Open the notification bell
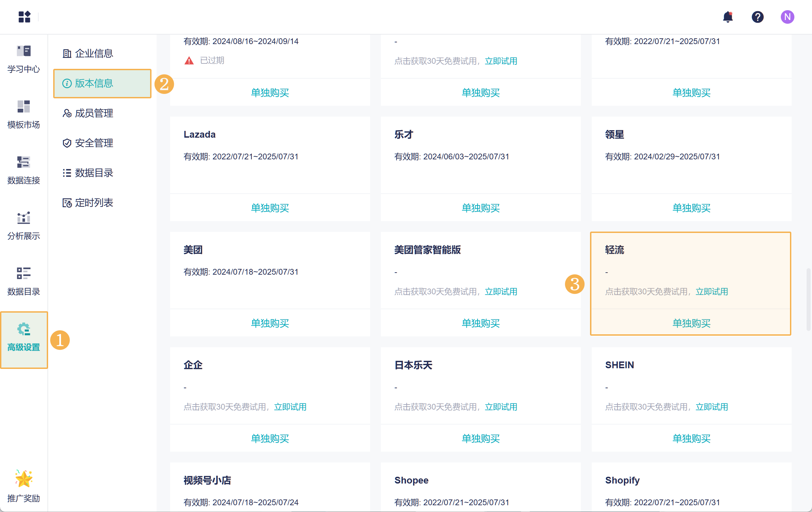The height and width of the screenshot is (512, 812). pos(728,17)
